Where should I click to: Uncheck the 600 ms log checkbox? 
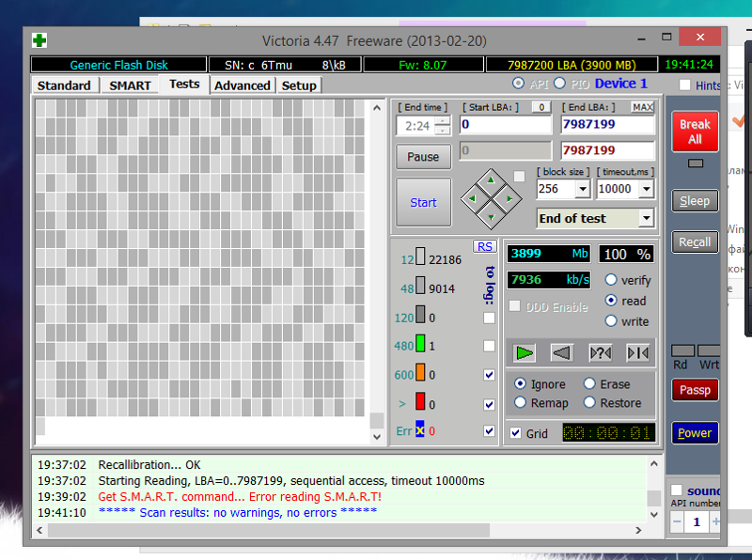(489, 375)
